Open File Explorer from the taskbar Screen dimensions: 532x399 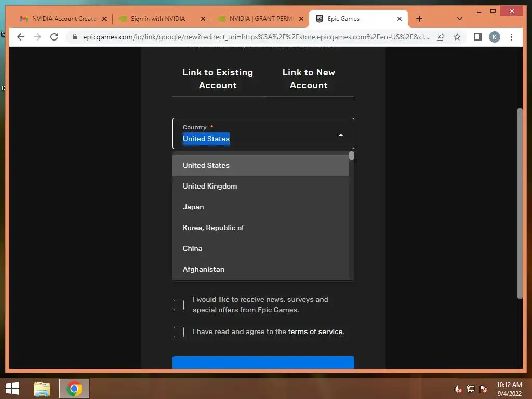click(42, 389)
